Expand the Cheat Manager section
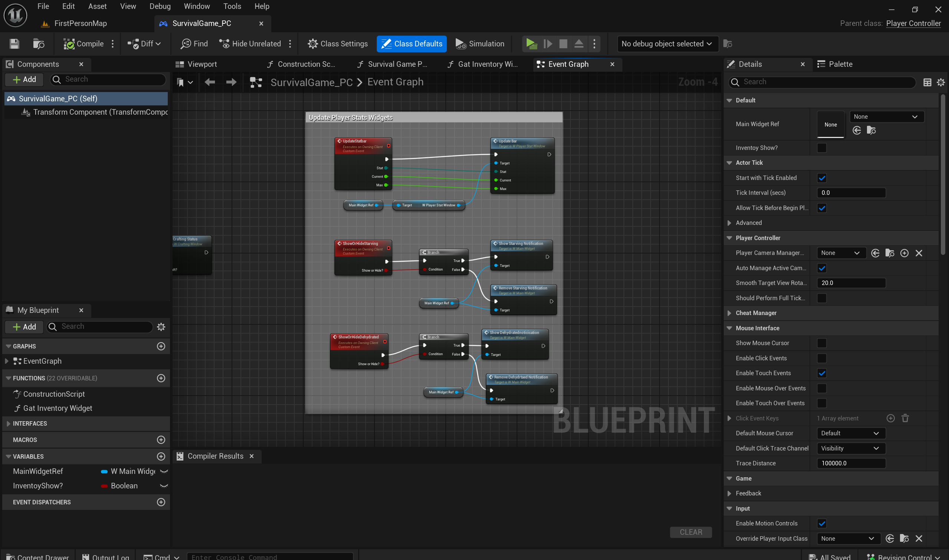Image resolution: width=949 pixels, height=560 pixels. 729,313
